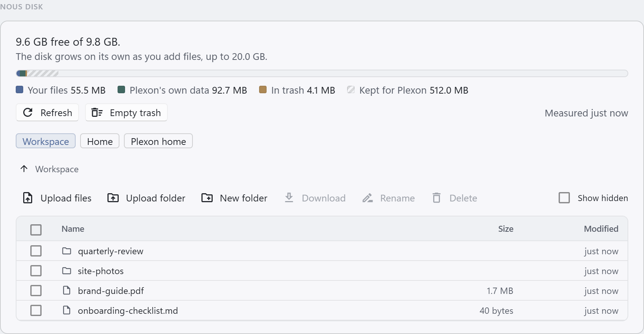Click the blue Your files legend swatch
The image size is (644, 334).
pos(19,89)
